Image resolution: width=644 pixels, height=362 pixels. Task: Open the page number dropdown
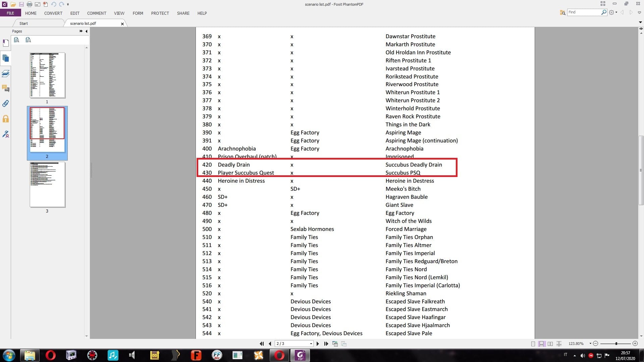pos(311,344)
